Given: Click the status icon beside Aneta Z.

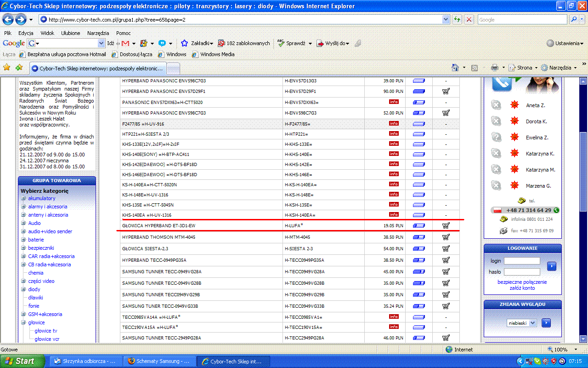Looking at the screenshot, I should (496, 105).
